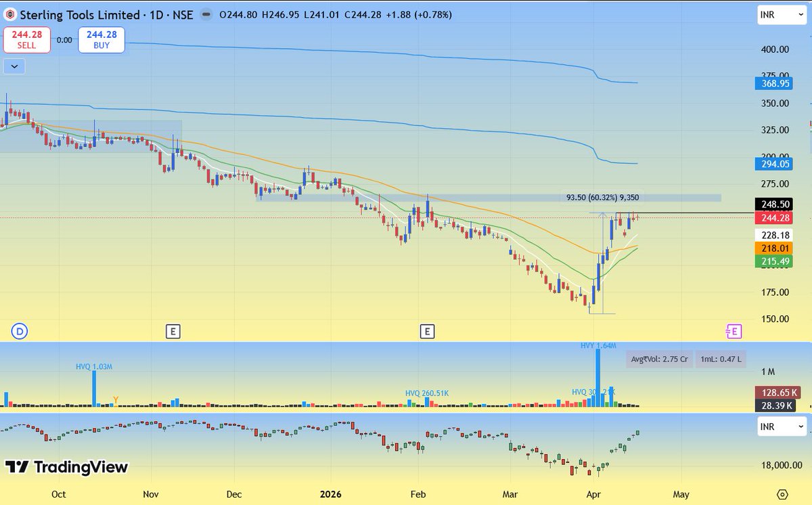Click the 368.95 blue price label

[774, 83]
